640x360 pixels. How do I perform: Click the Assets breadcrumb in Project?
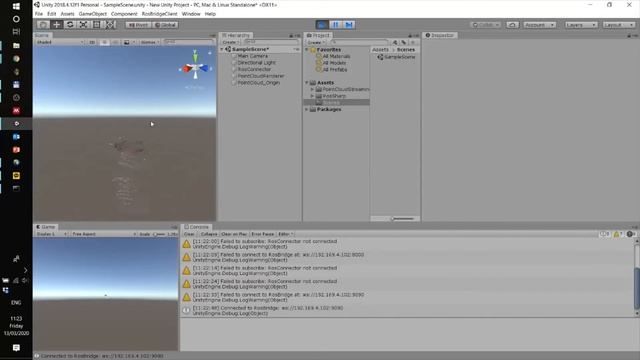[380, 50]
